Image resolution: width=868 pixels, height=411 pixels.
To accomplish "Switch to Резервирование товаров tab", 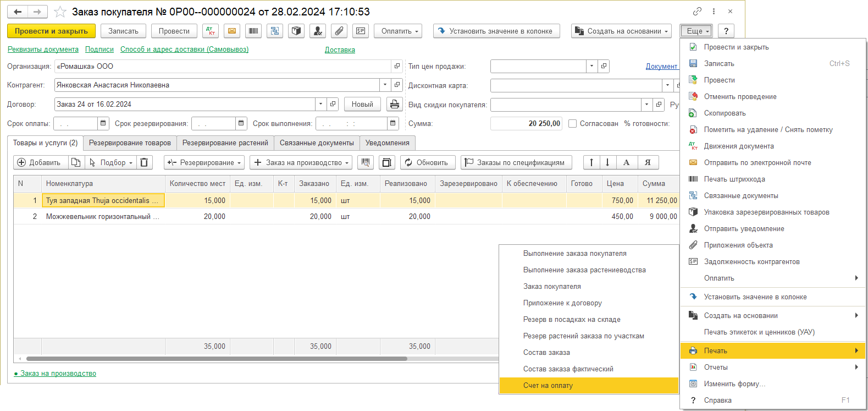I will (x=130, y=143).
